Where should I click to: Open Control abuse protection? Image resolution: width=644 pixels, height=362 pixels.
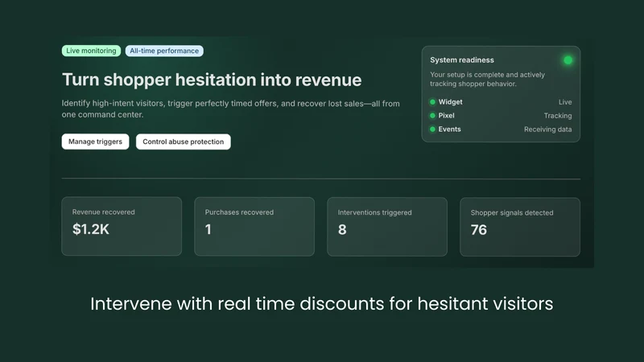(184, 142)
